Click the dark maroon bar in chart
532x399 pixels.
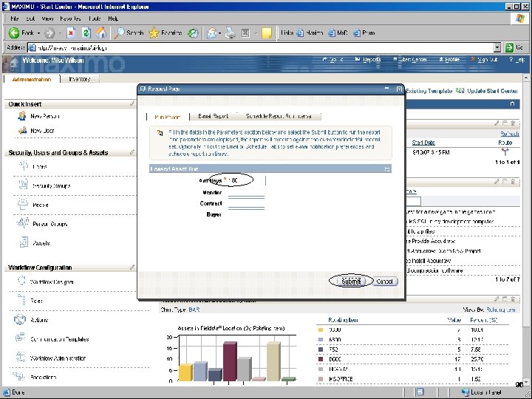pos(230,361)
